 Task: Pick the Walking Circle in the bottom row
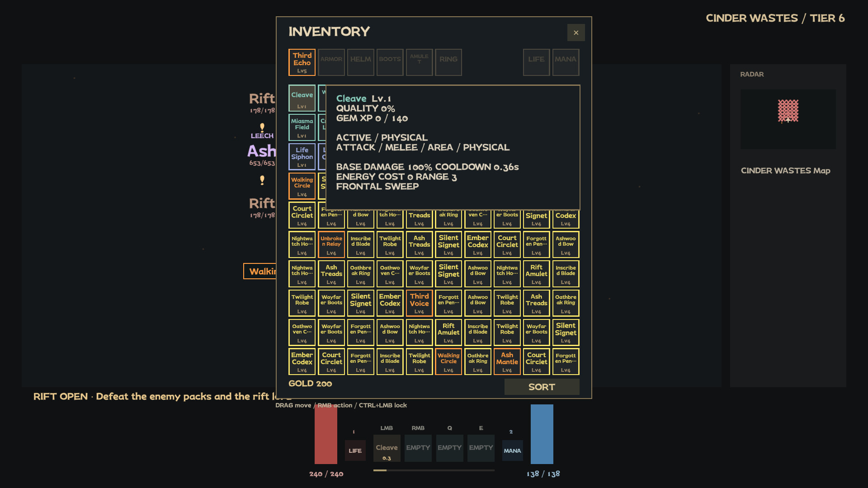click(448, 361)
